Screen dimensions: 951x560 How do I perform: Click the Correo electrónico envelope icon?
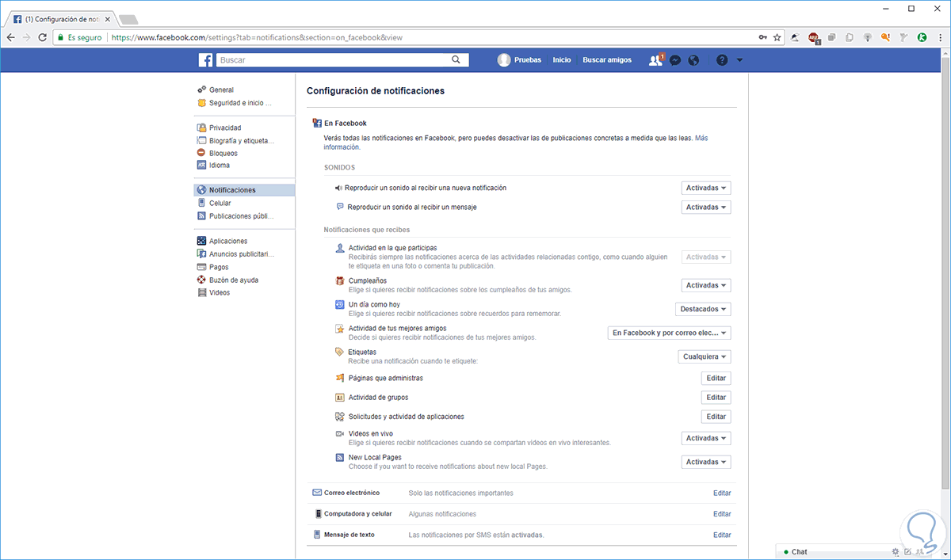(317, 493)
